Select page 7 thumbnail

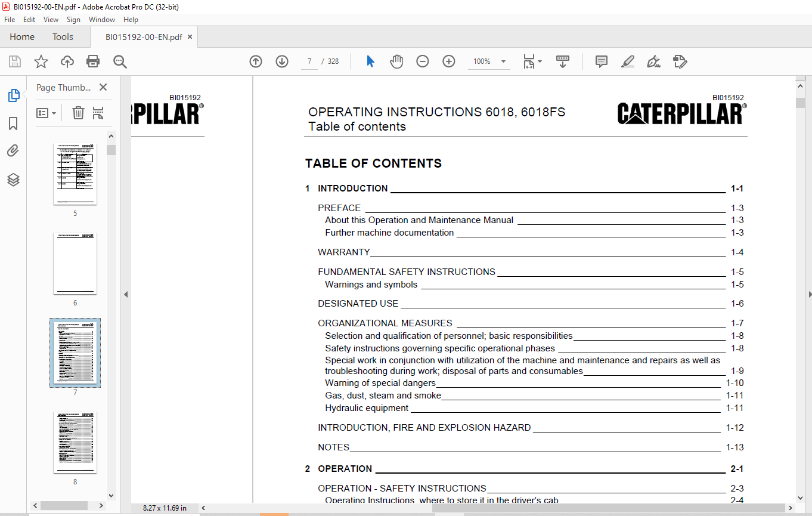(x=75, y=353)
